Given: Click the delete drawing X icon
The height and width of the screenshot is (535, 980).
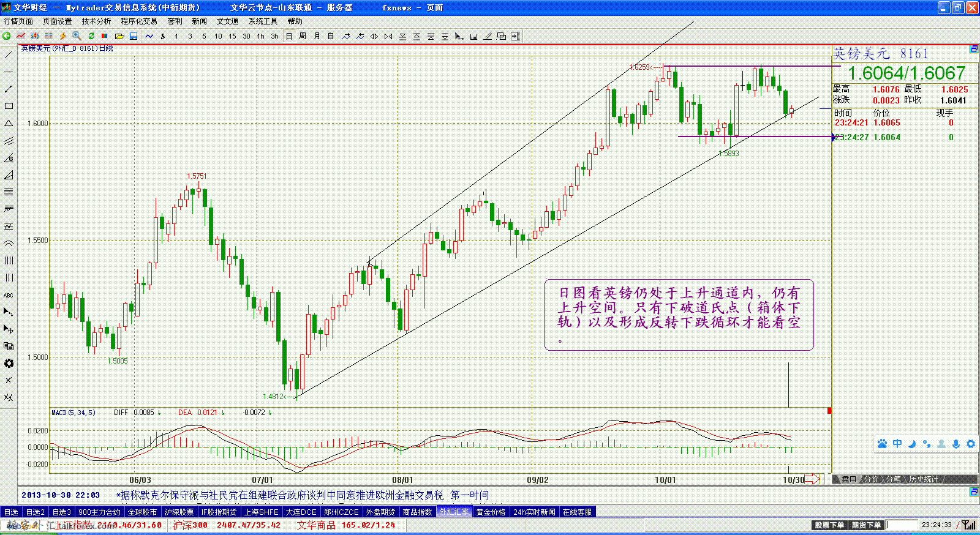Looking at the screenshot, I should 9,381.
